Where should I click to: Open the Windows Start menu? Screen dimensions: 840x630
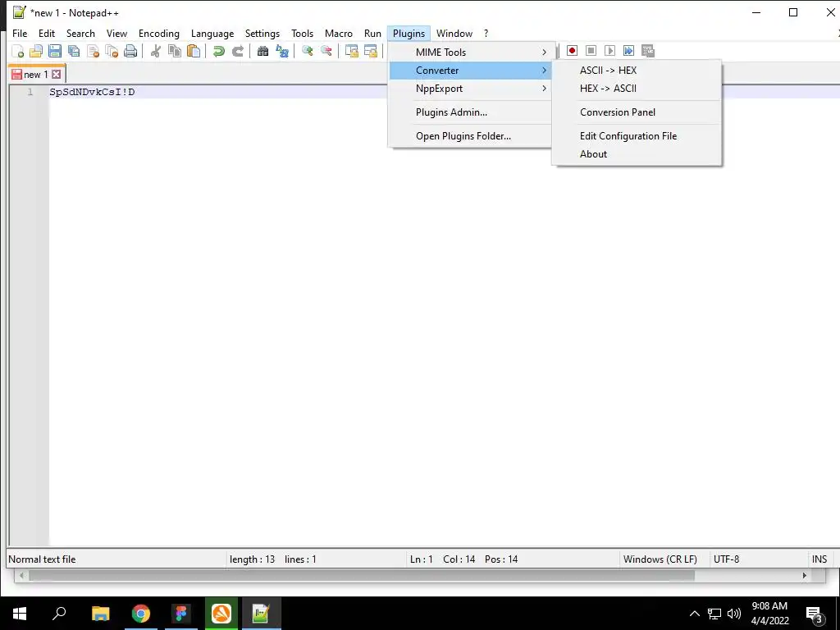[x=20, y=614]
